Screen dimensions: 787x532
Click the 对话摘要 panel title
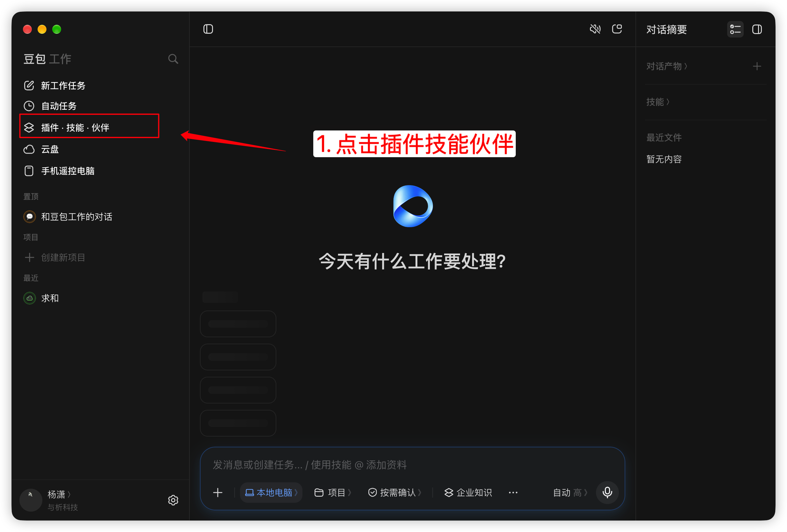pos(666,30)
